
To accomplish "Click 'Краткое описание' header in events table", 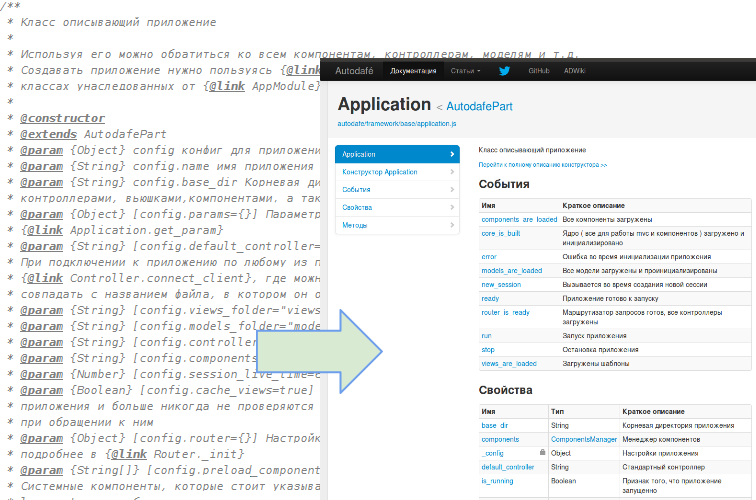I will (x=594, y=206).
